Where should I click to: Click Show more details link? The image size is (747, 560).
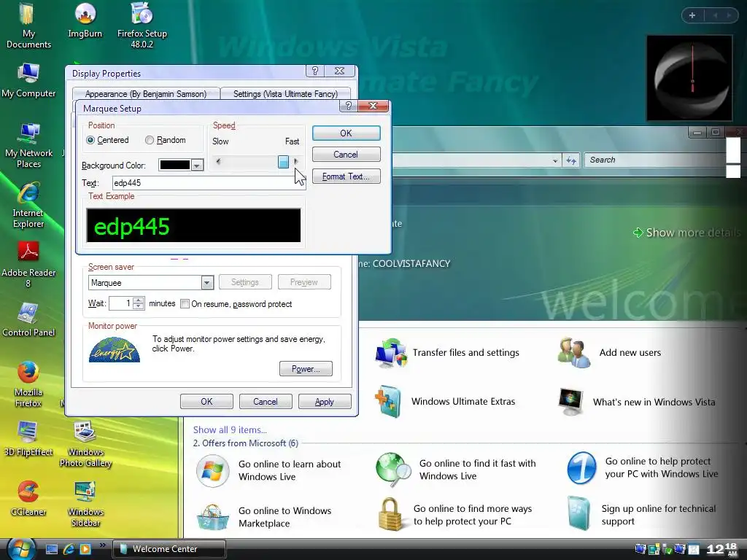click(x=686, y=233)
